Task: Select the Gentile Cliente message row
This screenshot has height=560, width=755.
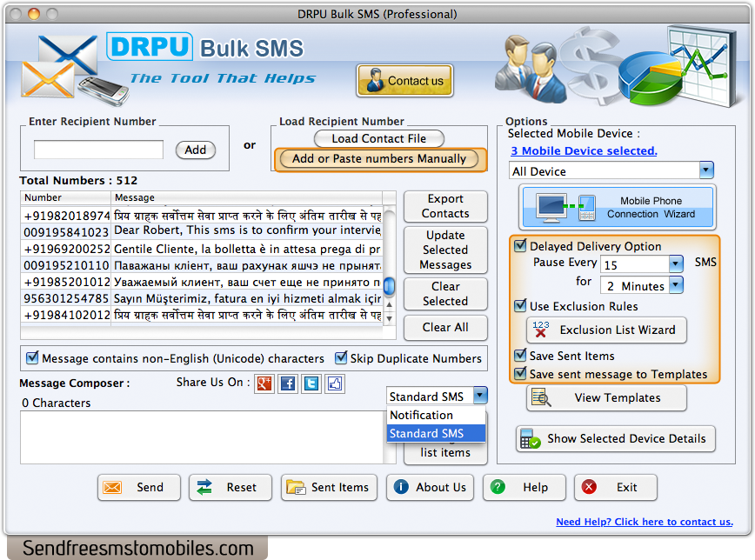Action: click(201, 249)
